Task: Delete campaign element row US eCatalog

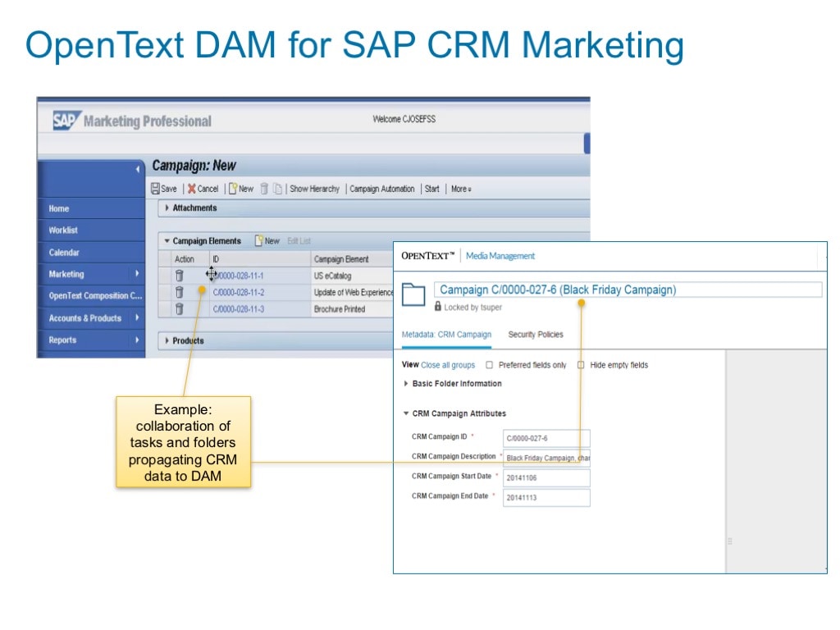Action: [x=180, y=276]
